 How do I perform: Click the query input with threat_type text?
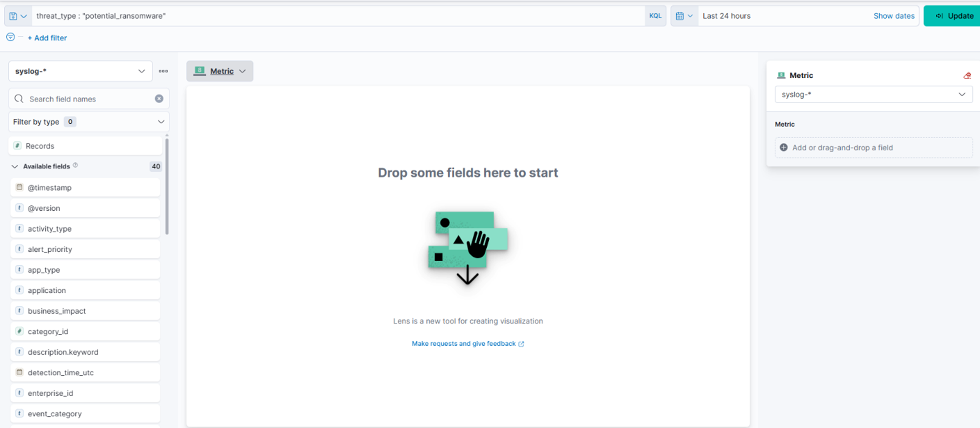tap(338, 16)
